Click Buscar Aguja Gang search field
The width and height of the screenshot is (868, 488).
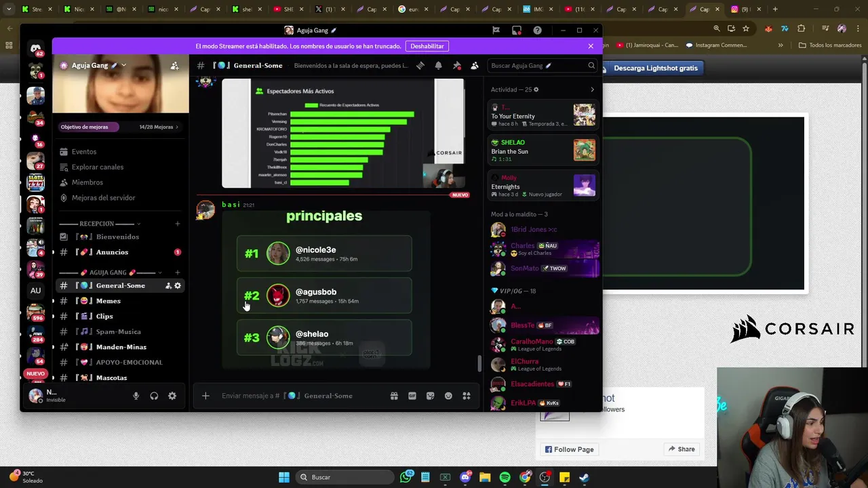coord(542,66)
